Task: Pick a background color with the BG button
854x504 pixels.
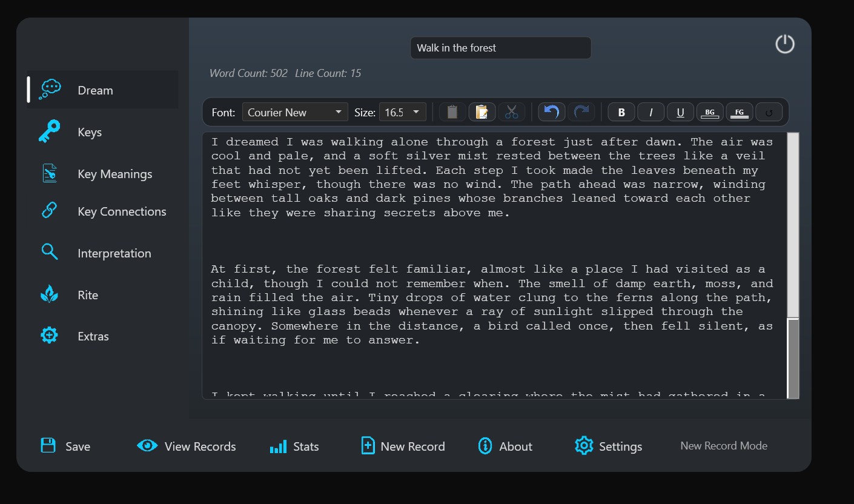Action: [710, 112]
